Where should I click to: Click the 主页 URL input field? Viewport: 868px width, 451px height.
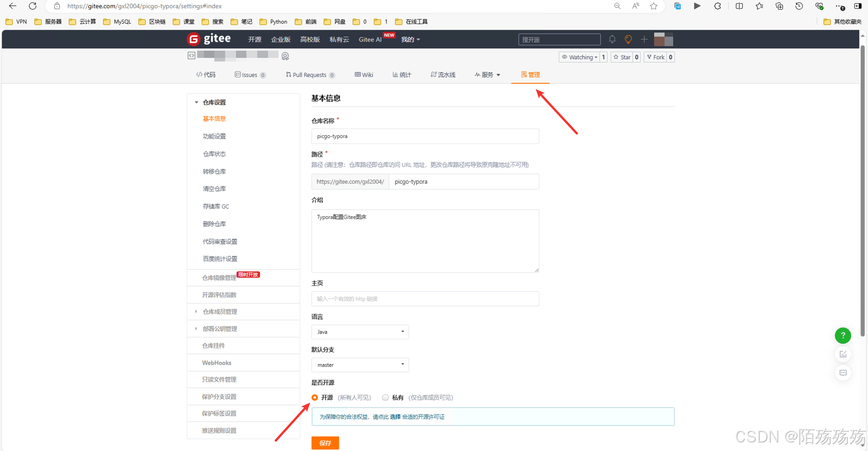click(425, 299)
